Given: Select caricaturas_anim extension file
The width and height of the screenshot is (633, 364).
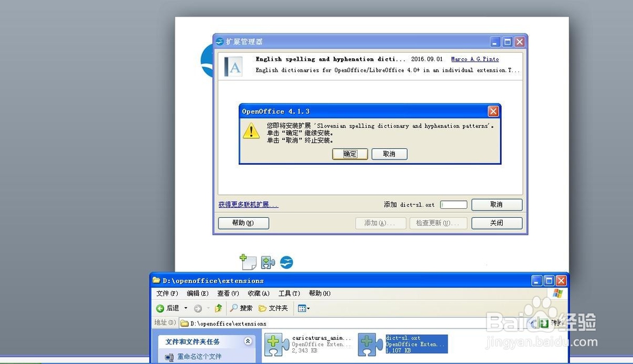Looking at the screenshot, I should [308, 344].
